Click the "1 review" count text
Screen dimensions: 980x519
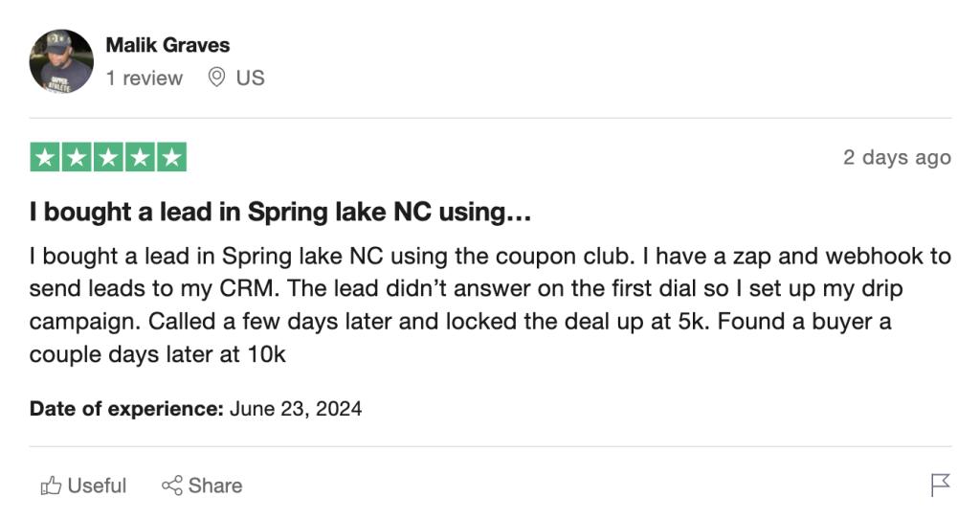tap(144, 79)
